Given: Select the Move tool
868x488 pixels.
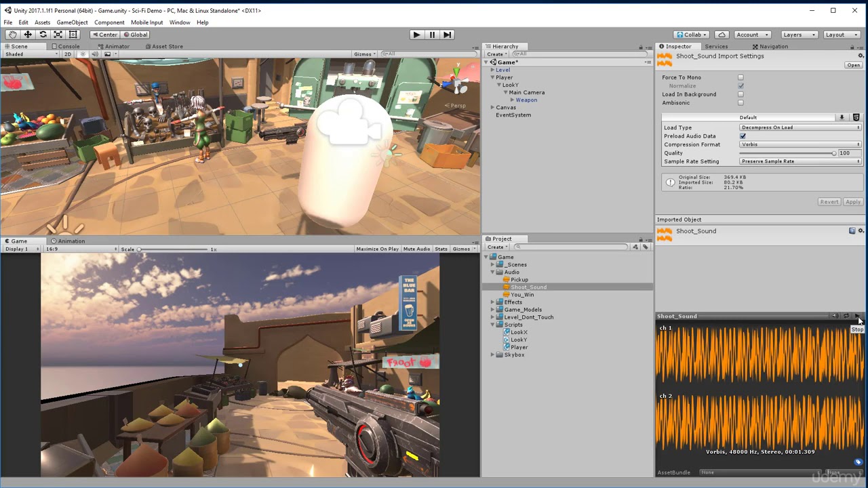Looking at the screenshot, I should (x=28, y=35).
